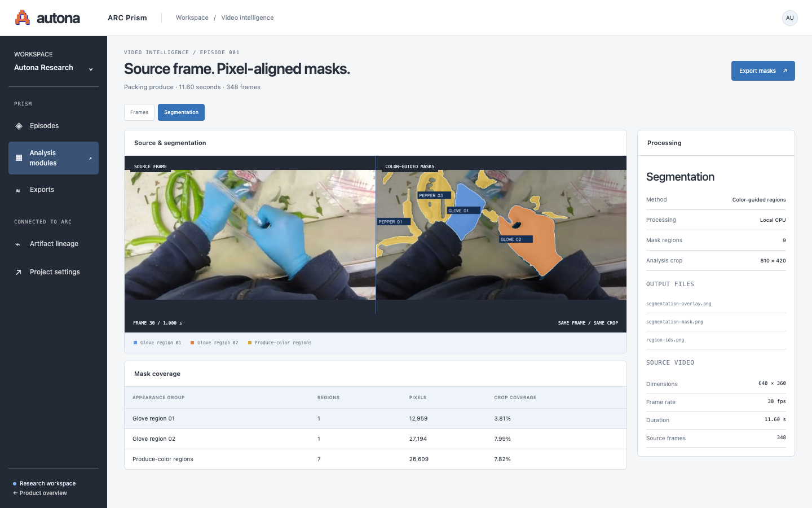
Task: Open region-ids.png output file
Action: click(665, 340)
